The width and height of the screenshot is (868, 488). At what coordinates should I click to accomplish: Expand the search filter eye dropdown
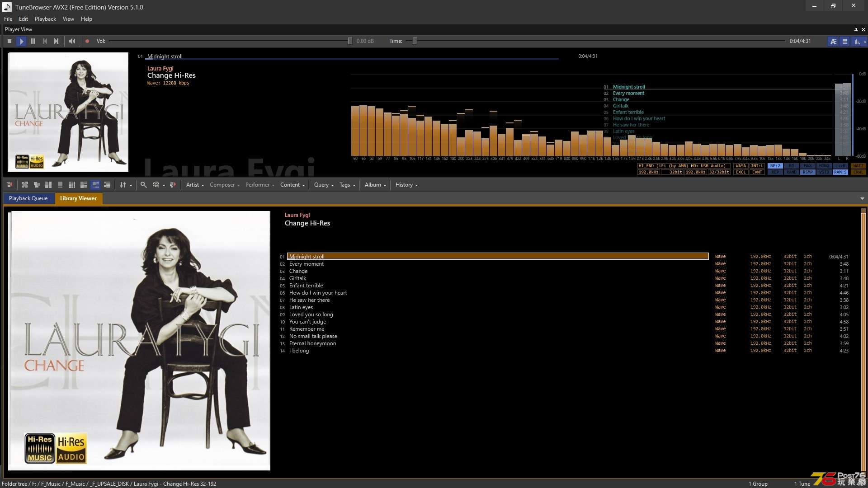click(x=164, y=185)
